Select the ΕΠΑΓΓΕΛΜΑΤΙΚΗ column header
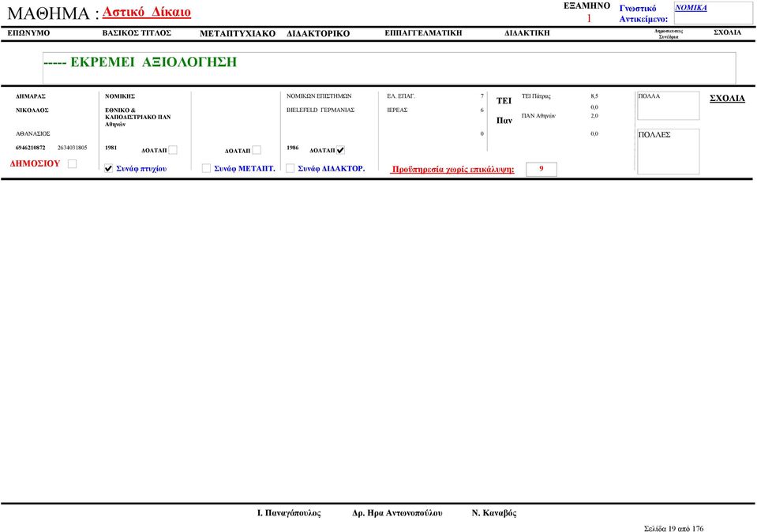 (x=423, y=33)
